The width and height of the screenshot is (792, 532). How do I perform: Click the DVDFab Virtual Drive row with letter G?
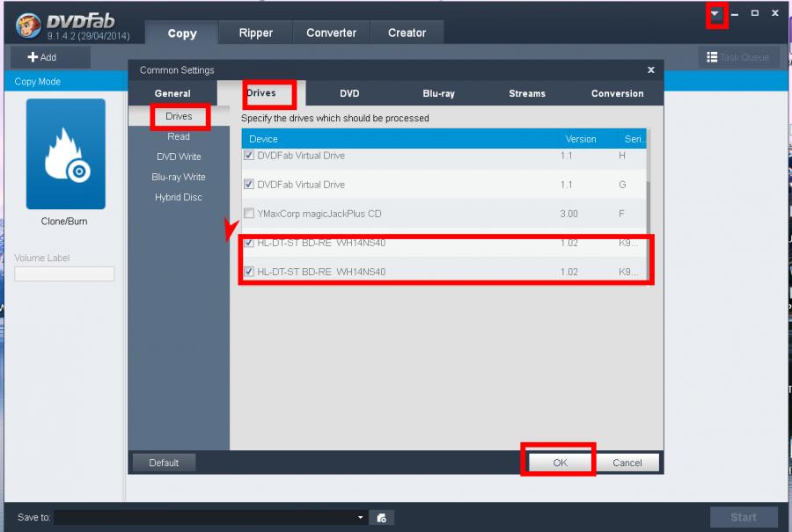click(444, 185)
